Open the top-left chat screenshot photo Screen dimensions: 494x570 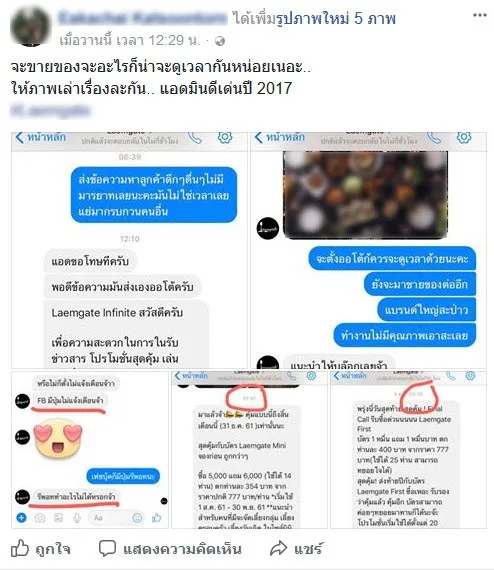pos(129,250)
